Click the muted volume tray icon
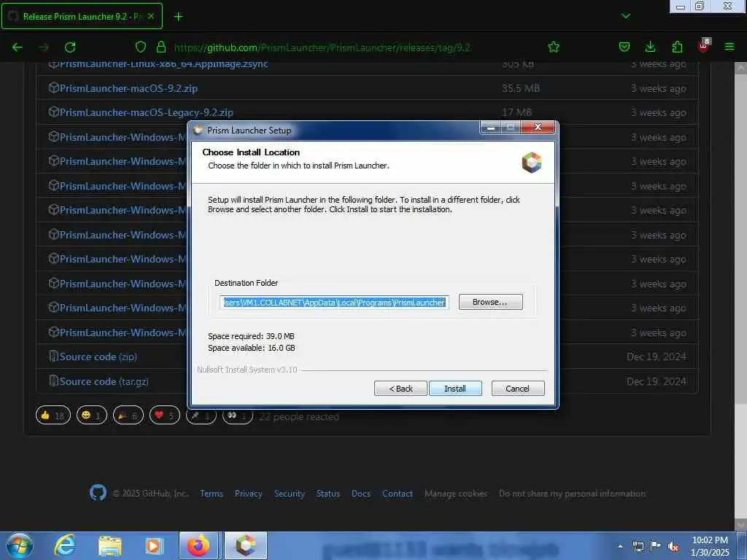The image size is (747, 560). pyautogui.click(x=673, y=547)
